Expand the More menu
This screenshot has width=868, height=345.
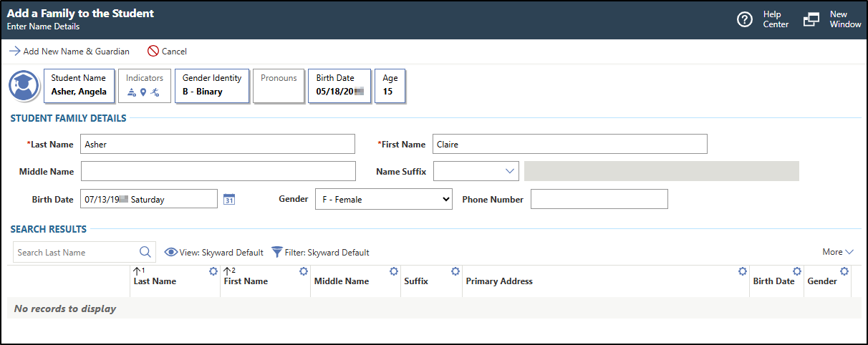(x=837, y=252)
